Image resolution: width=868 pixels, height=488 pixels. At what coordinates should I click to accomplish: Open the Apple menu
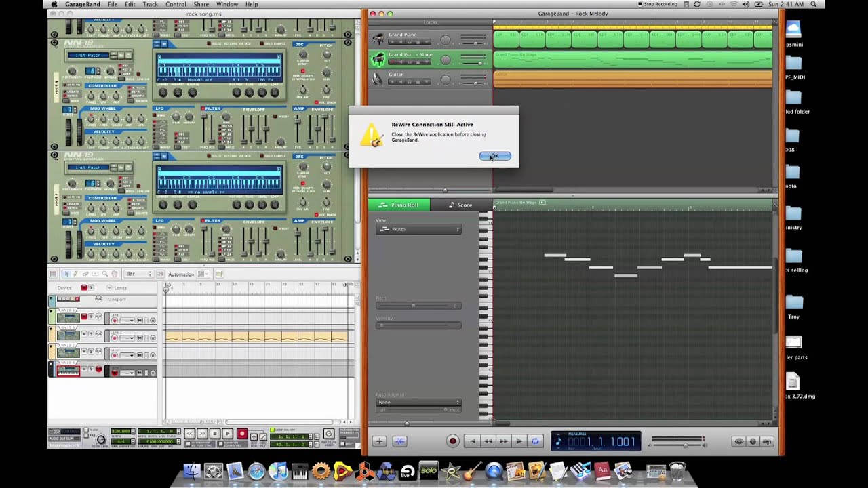(54, 4)
